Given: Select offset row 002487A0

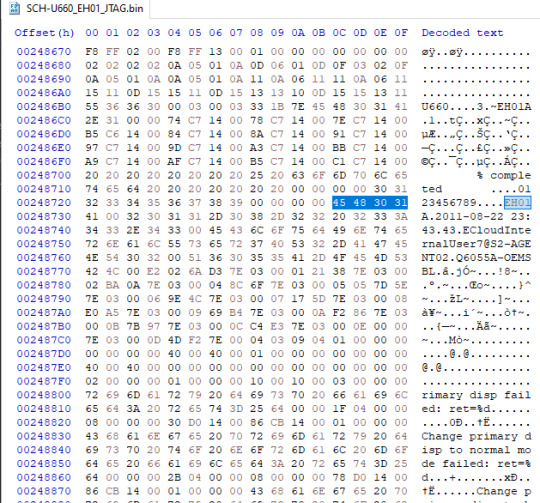Looking at the screenshot, I should tap(44, 313).
